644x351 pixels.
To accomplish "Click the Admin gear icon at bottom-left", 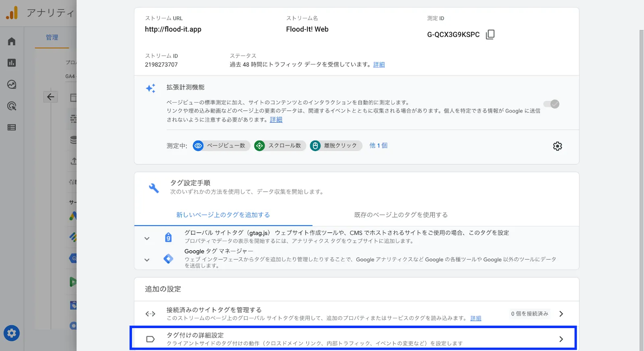I will click(12, 333).
